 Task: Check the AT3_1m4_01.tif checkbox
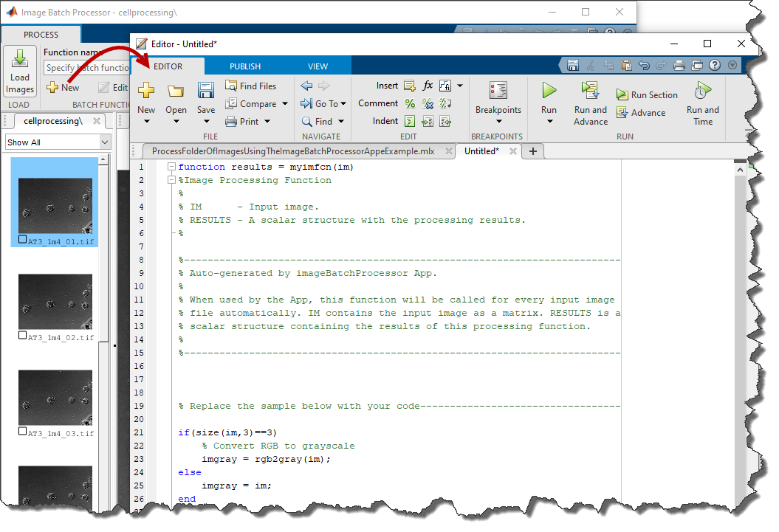click(x=22, y=239)
